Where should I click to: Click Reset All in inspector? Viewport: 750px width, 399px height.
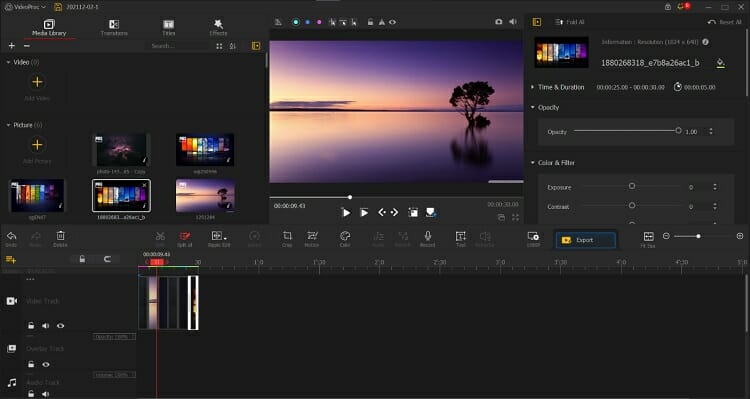click(724, 22)
